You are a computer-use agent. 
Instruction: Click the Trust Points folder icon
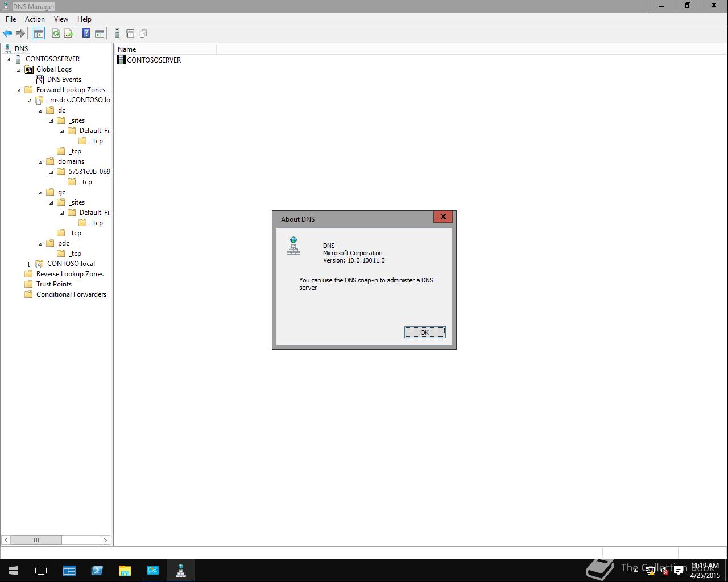(28, 284)
